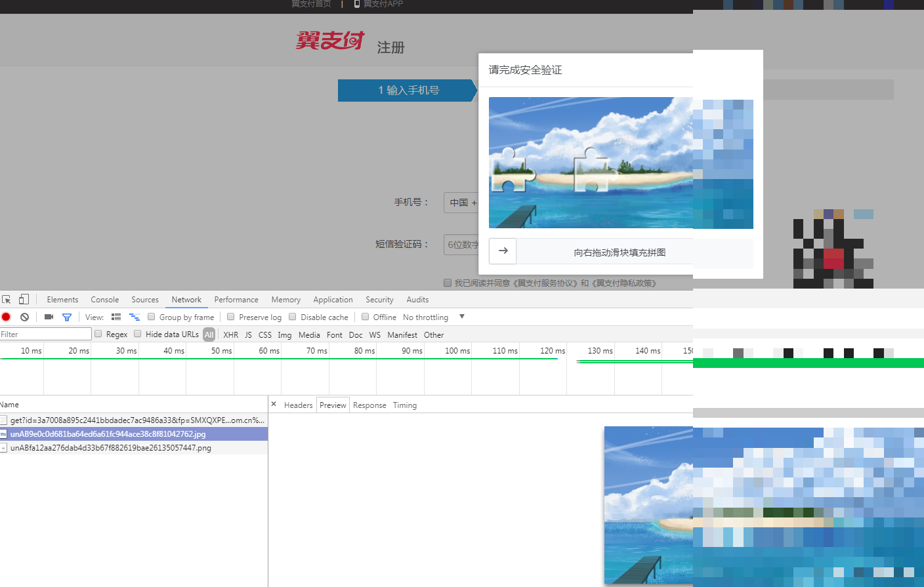Open the No throttling dropdown
The image size is (924, 587).
point(432,317)
